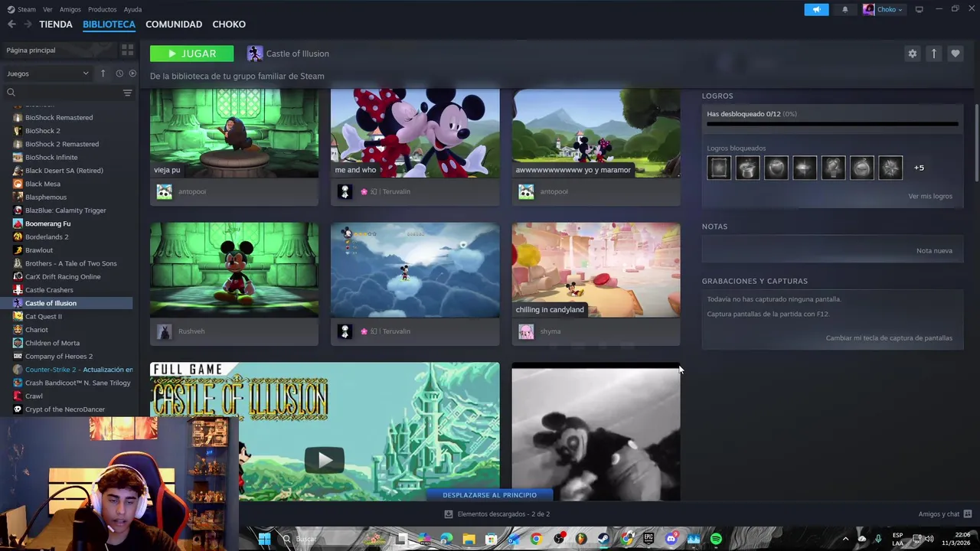This screenshot has height=551, width=980.
Task: Toggle the recent activity clock filter
Action: pos(119,73)
